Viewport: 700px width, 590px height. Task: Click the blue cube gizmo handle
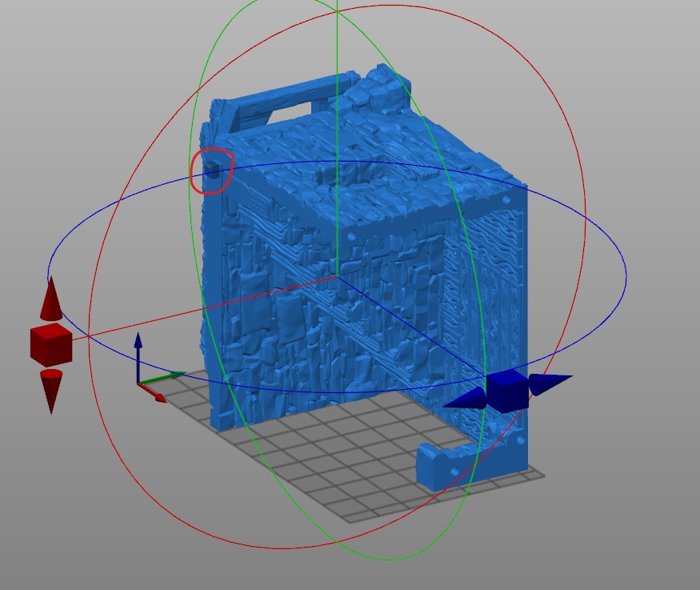[507, 391]
